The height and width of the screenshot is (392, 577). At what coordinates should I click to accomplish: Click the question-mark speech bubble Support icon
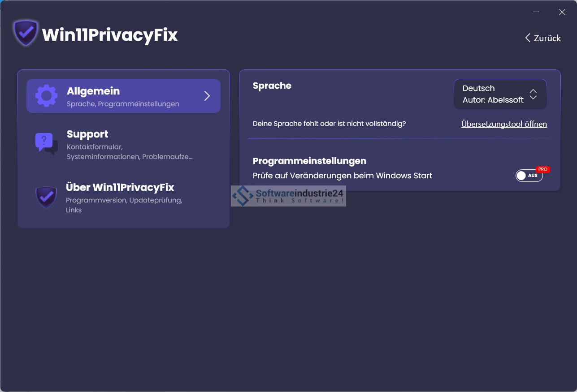(46, 143)
